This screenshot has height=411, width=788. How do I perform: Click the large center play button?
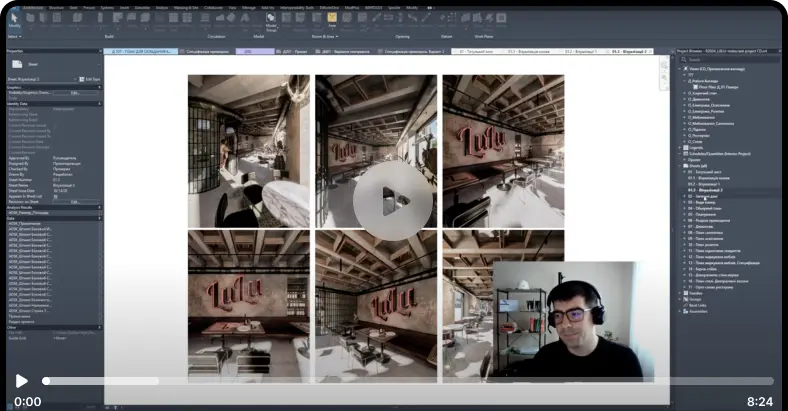point(393,201)
